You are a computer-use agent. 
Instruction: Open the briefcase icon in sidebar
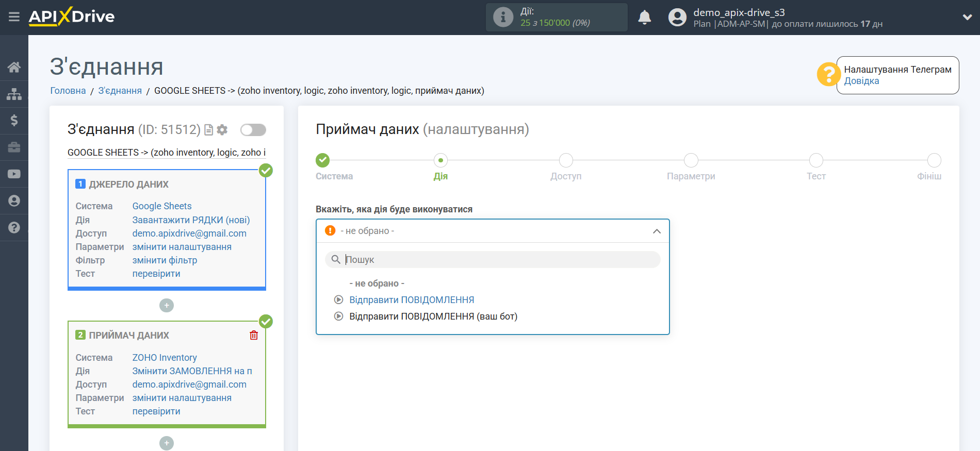pyautogui.click(x=14, y=147)
